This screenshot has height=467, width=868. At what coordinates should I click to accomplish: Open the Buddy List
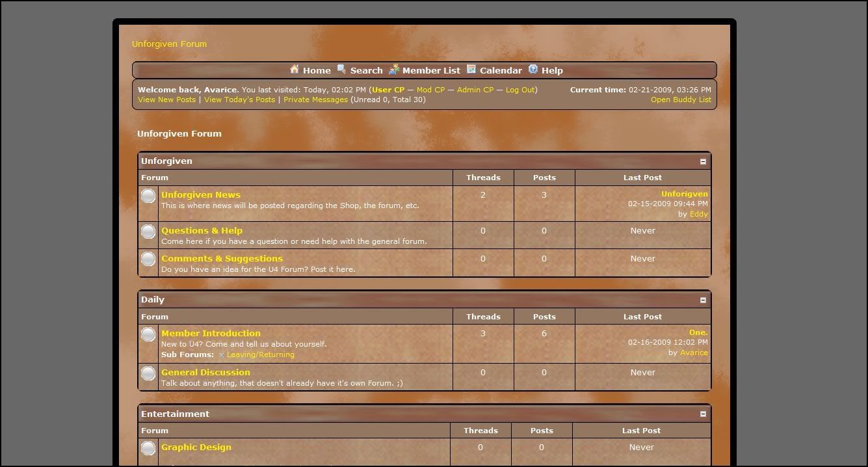click(x=681, y=100)
